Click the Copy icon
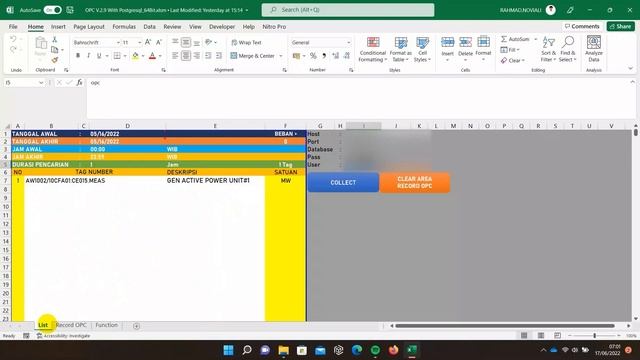This screenshot has width=640, height=360. pos(55,50)
